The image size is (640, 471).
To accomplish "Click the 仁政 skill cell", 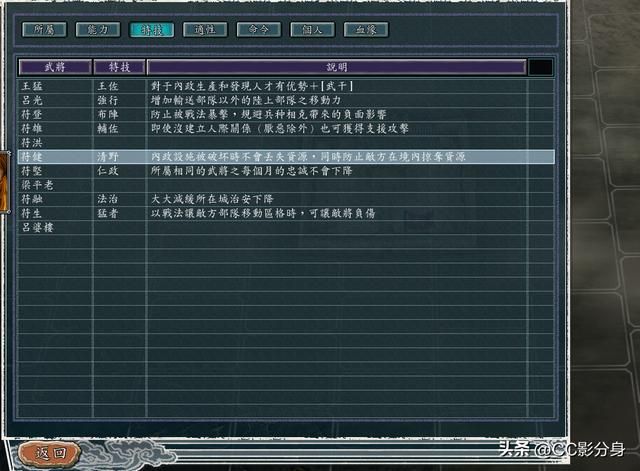I will [108, 171].
